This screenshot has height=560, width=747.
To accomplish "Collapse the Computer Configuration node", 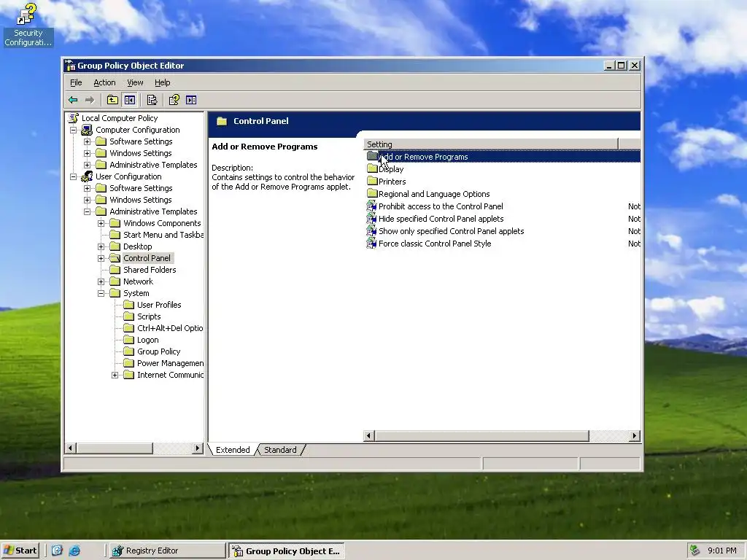I will pos(74,130).
